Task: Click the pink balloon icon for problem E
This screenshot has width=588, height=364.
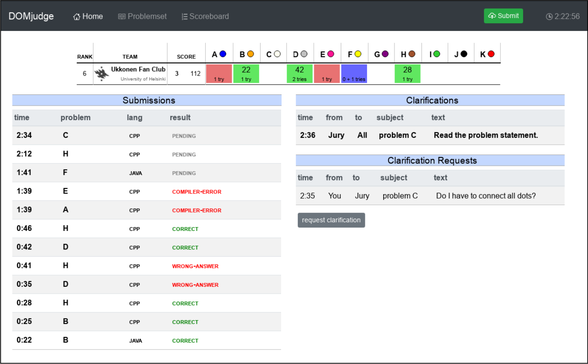Action: [331, 54]
